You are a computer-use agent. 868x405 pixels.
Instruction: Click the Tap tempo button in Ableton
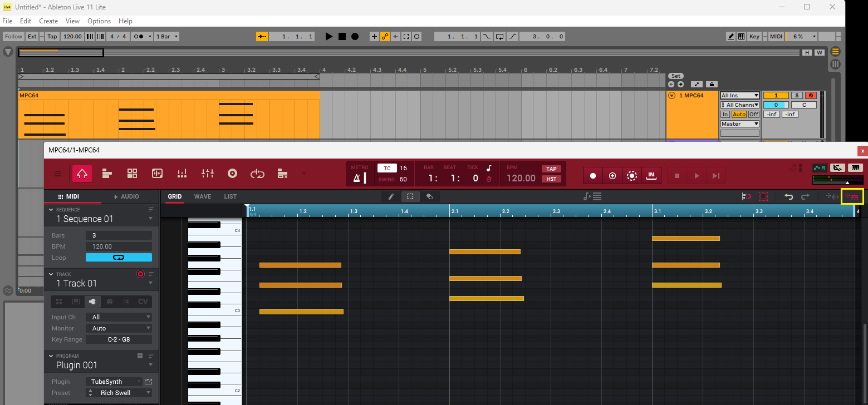[x=52, y=36]
